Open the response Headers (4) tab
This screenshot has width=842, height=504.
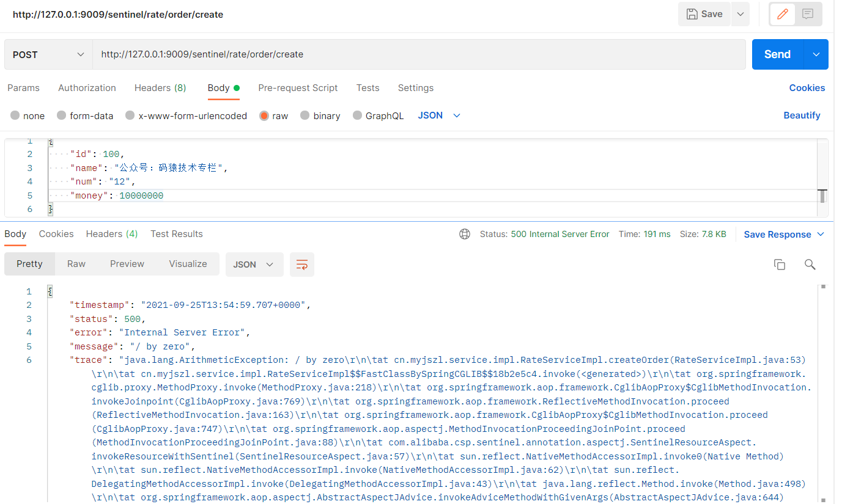pyautogui.click(x=112, y=234)
